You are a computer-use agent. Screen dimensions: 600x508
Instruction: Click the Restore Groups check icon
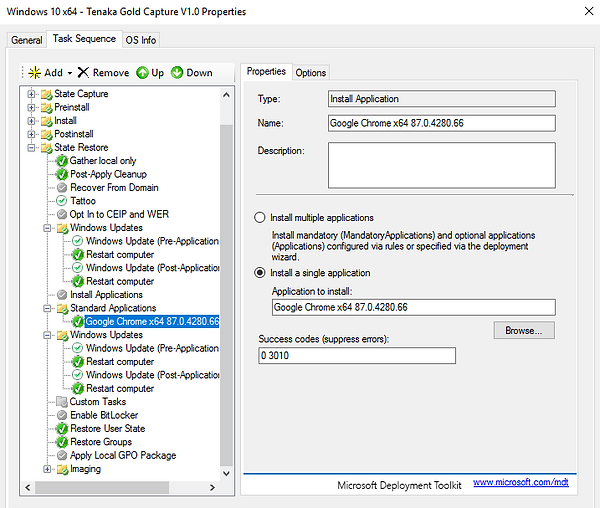62,442
